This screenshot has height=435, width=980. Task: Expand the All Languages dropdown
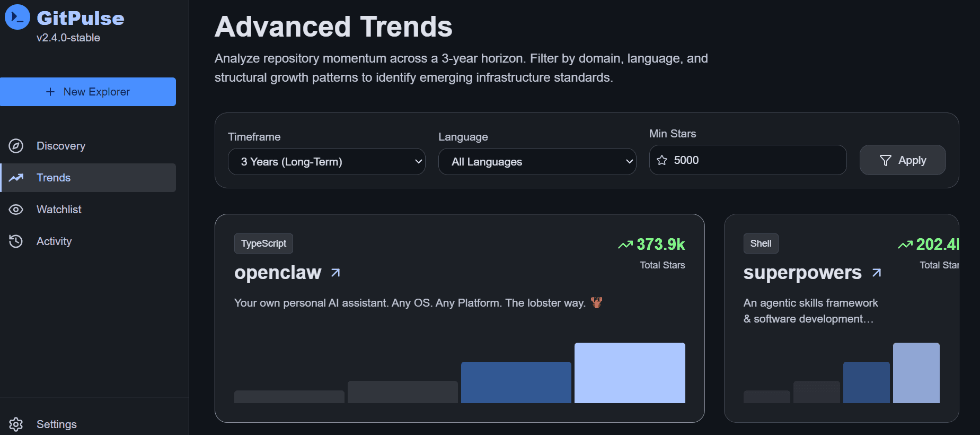pyautogui.click(x=537, y=161)
